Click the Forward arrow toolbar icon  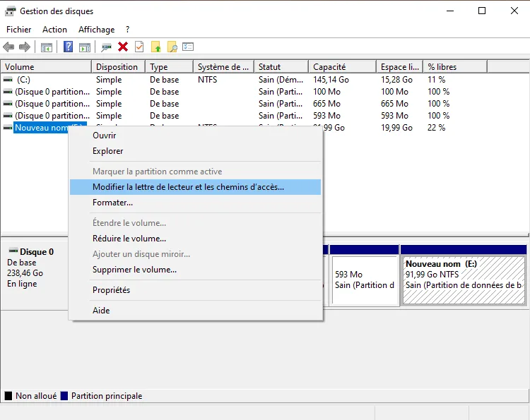(25, 47)
